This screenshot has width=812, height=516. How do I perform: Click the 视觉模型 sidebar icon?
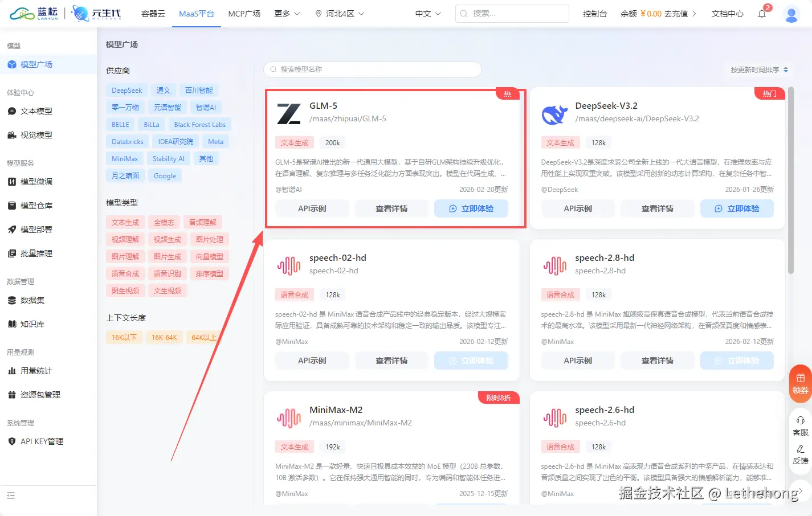(x=12, y=135)
